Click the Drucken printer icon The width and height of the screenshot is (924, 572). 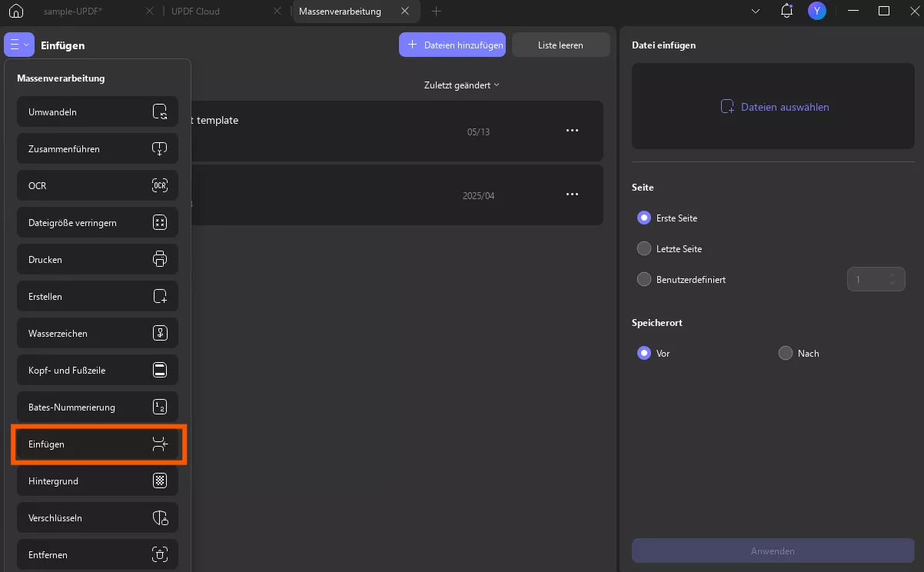tap(160, 260)
